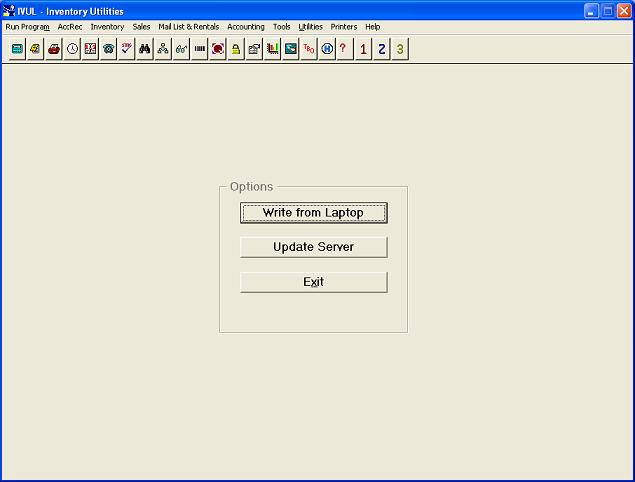Viewport: 635px width, 482px height.
Task: Close the Inventory Utilities window
Action: coord(624,11)
